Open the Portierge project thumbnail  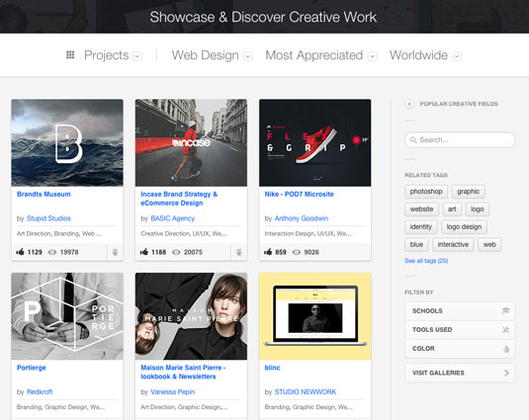coord(67,316)
